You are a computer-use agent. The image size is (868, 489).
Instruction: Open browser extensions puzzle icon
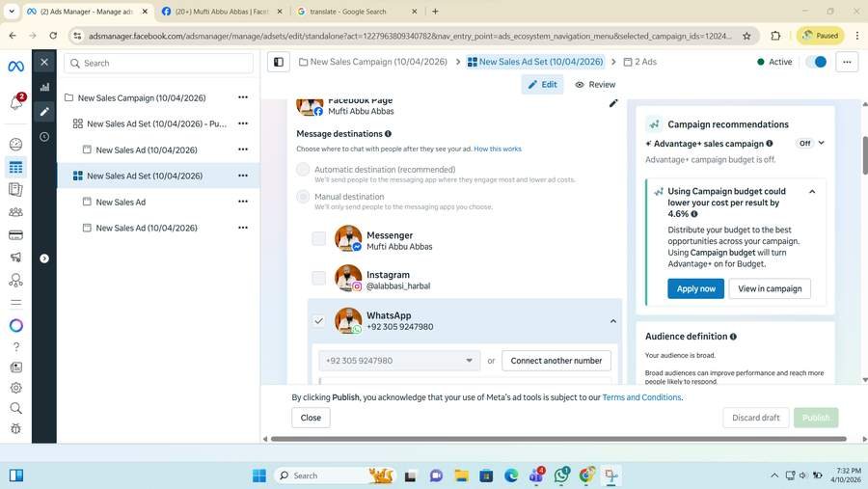point(775,36)
